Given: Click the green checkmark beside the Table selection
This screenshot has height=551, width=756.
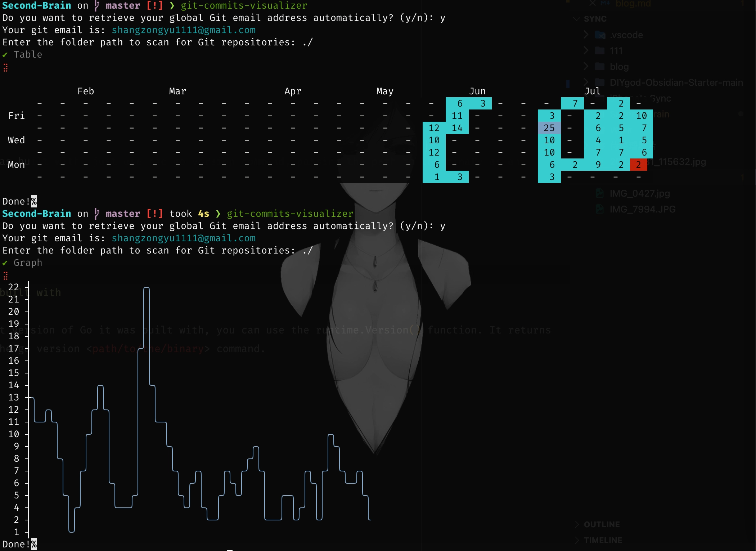Looking at the screenshot, I should [x=5, y=55].
